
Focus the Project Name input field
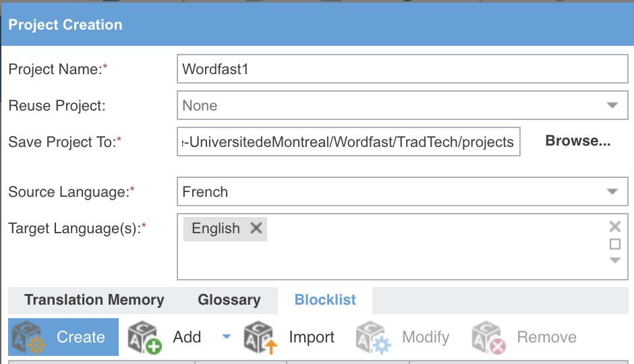402,69
